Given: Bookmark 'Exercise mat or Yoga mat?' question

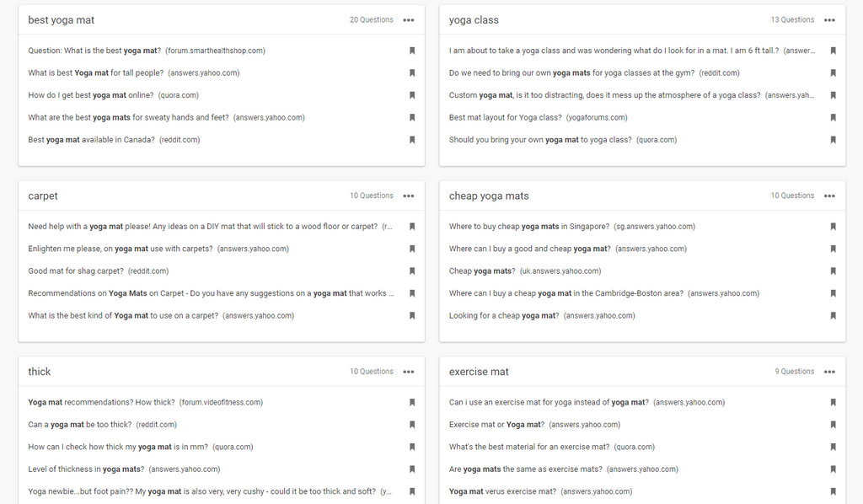Looking at the screenshot, I should pos(833,425).
